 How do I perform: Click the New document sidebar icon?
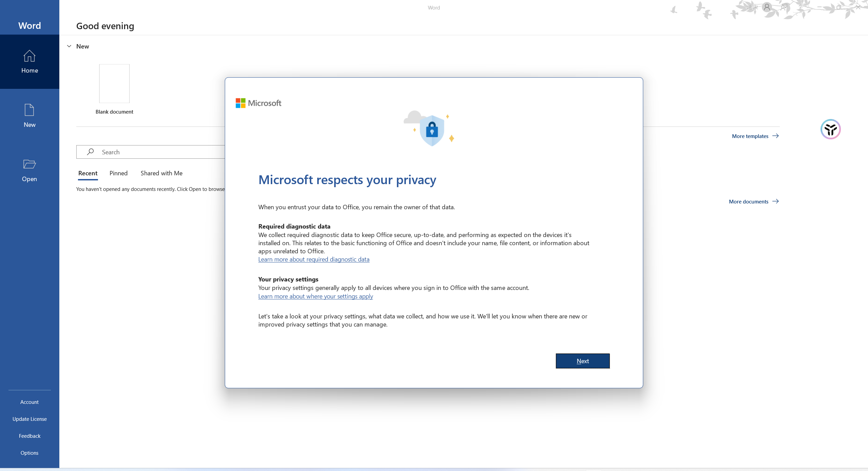[x=29, y=110]
